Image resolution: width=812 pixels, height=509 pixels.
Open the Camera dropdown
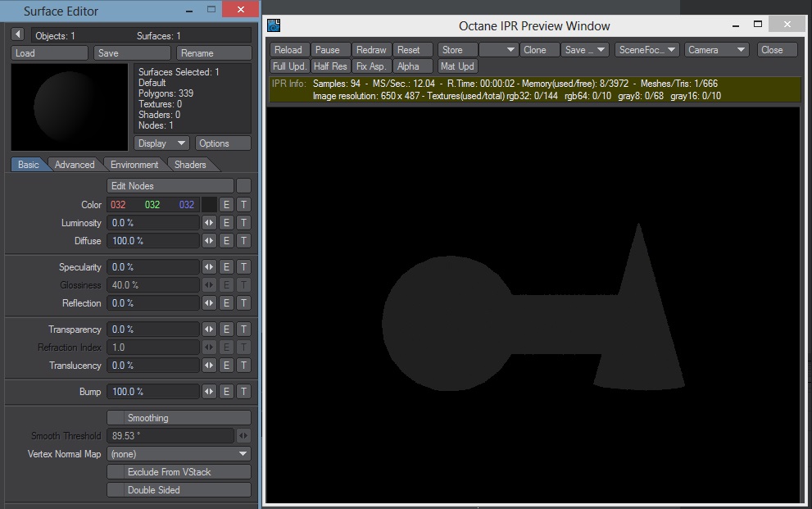[716, 50]
